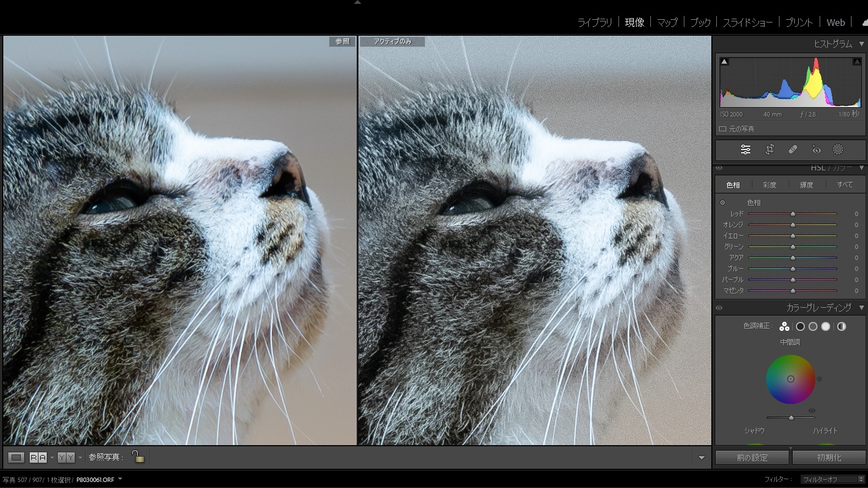Click the オレンジ hue slider handle
The height and width of the screenshot is (488, 868).
click(x=793, y=225)
